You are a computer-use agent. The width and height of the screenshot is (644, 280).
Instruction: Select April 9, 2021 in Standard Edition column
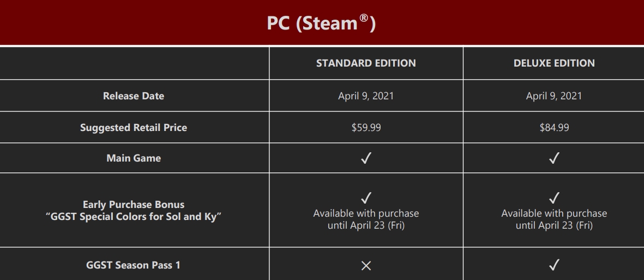[366, 96]
